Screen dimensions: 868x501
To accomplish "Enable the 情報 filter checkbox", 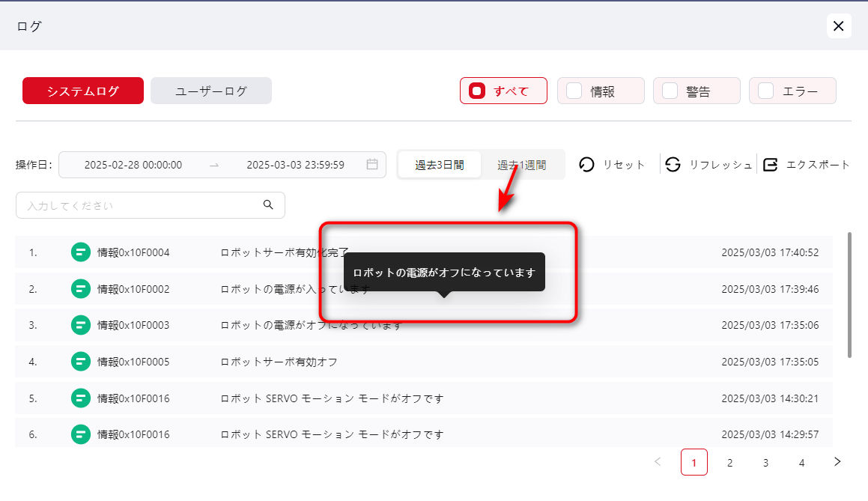I will tap(574, 91).
